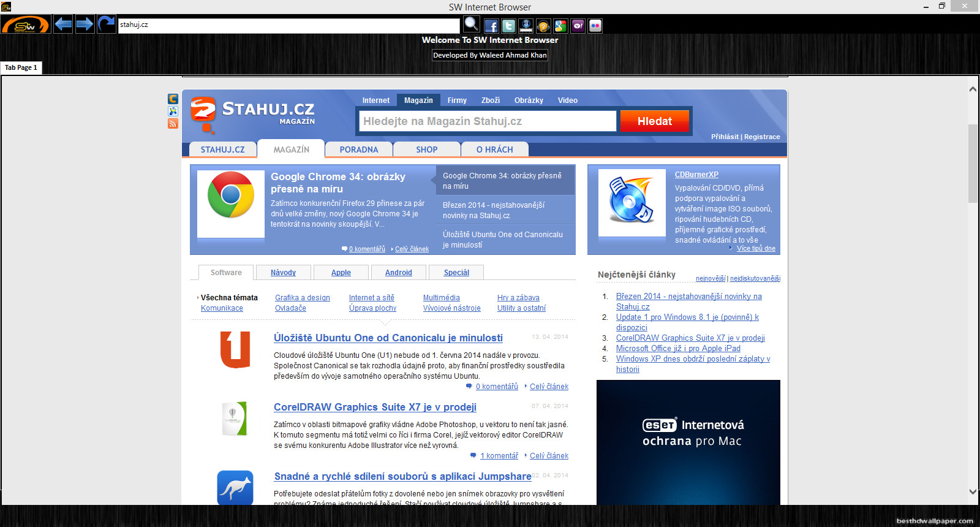
Task: Open the Jumpshare article headline
Action: click(x=403, y=476)
